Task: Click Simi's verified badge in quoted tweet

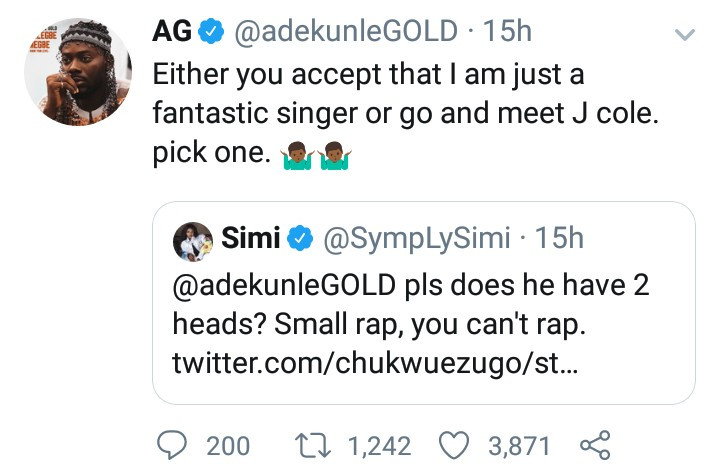Action: pos(298,241)
